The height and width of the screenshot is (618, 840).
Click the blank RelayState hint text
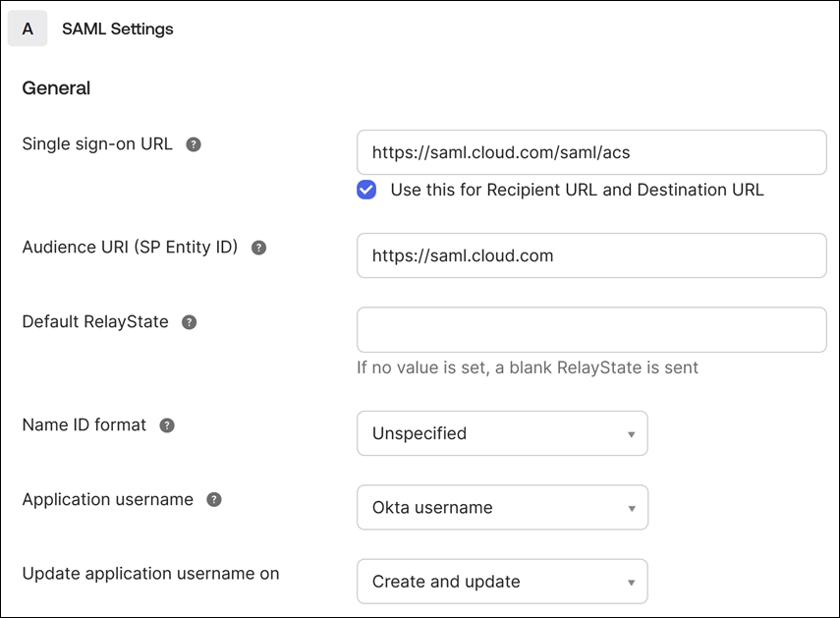tap(528, 367)
